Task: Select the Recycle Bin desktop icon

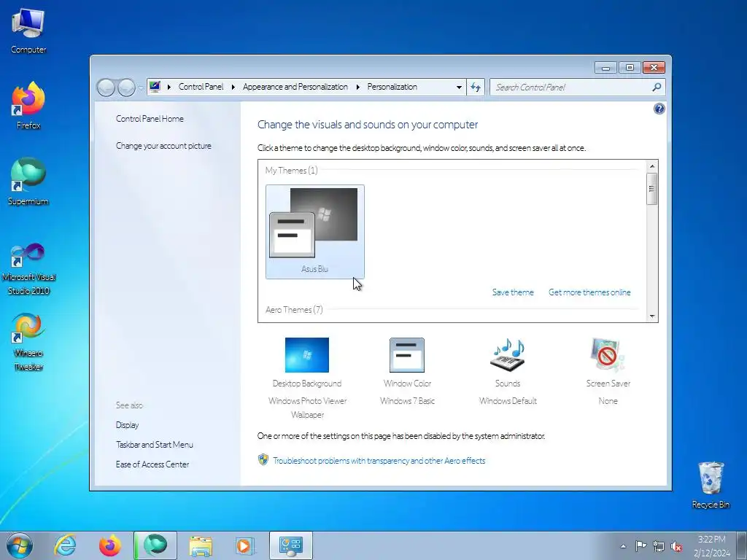Action: pos(711,485)
